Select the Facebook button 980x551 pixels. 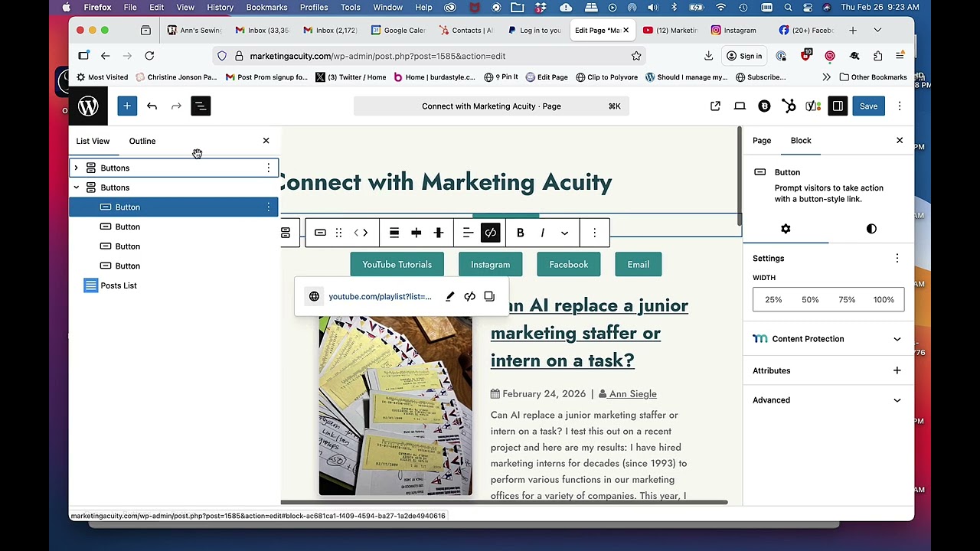(569, 265)
